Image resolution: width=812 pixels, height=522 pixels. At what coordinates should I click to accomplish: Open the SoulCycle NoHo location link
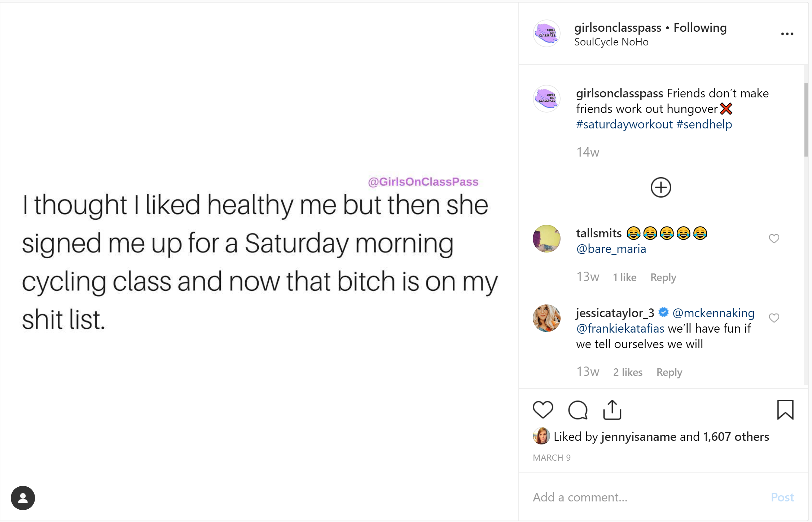pyautogui.click(x=611, y=42)
